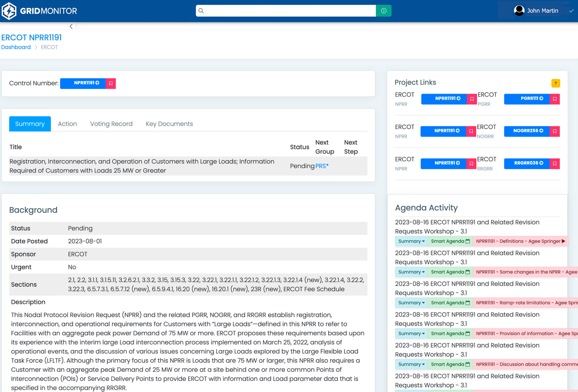578x392 pixels.
Task: Bookmark the RRGRR036 link
Action: coord(555,164)
